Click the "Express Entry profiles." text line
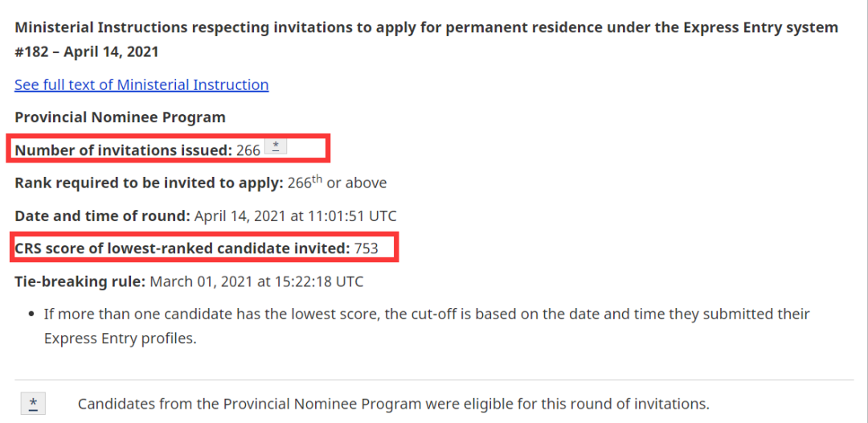This screenshot has height=423, width=868. point(121,338)
